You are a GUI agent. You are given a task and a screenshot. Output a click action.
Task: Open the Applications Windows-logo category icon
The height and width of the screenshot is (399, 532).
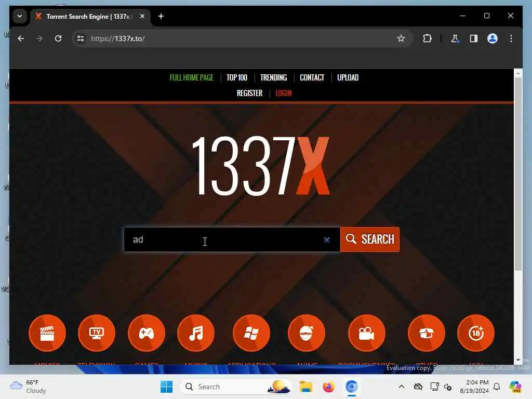(251, 333)
